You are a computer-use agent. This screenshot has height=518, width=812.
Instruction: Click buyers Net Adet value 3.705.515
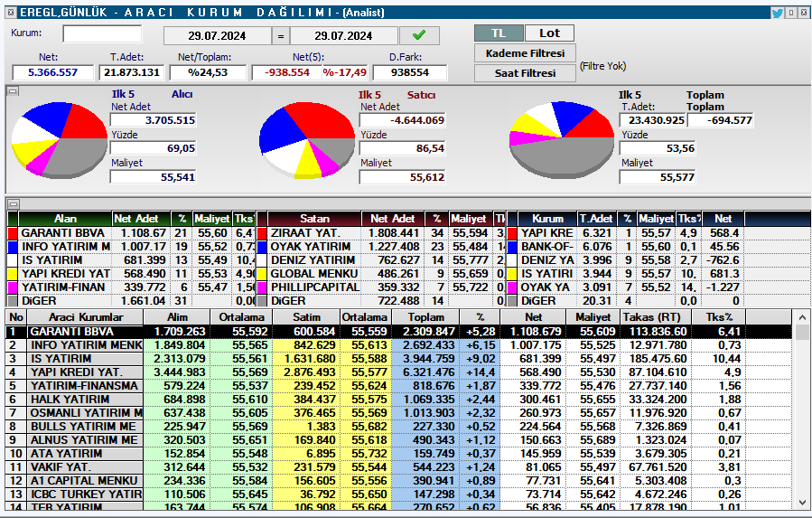(154, 120)
